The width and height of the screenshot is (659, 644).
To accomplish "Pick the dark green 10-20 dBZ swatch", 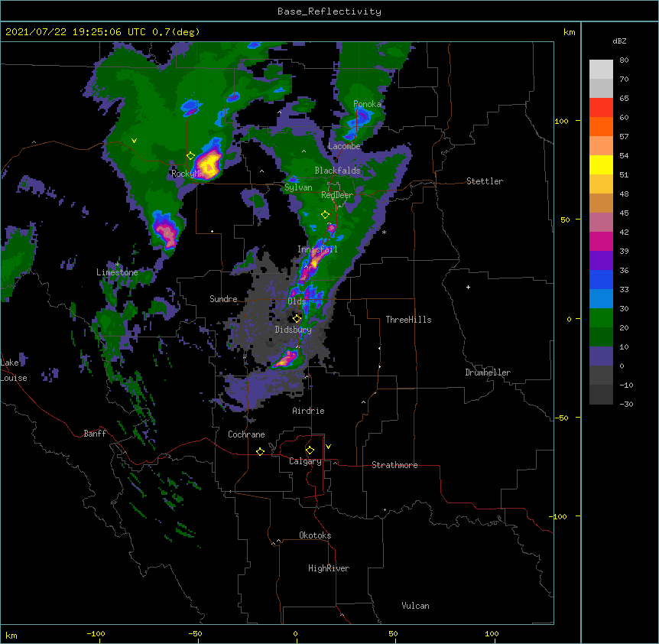I will point(601,337).
